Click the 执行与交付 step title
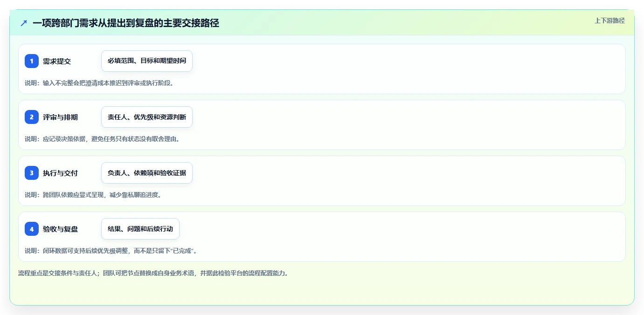Screen dimensions: 644x315 pos(60,173)
